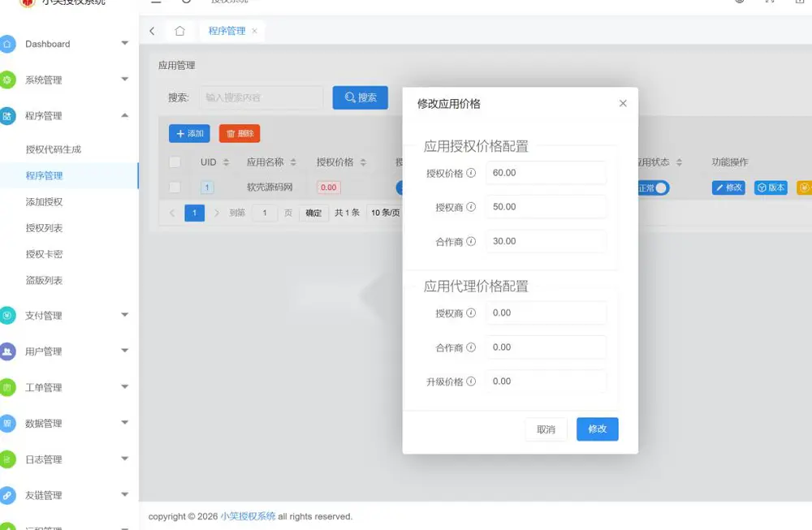Expand the 工单管理 menu arrow
Image resolution: width=812 pixels, height=530 pixels.
coord(125,386)
